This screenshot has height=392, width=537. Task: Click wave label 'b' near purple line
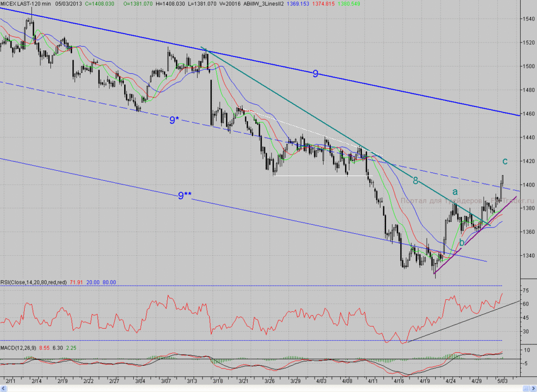click(461, 243)
